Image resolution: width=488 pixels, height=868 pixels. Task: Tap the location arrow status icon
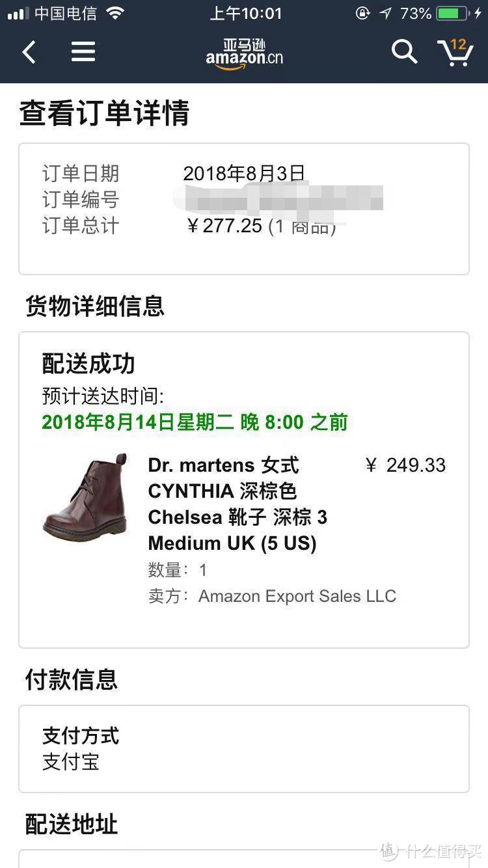[x=386, y=13]
